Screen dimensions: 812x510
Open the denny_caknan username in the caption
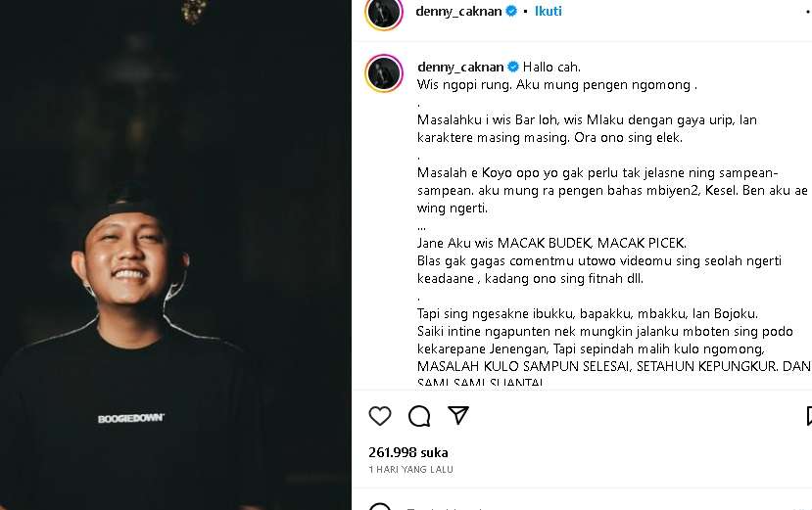[x=460, y=67]
